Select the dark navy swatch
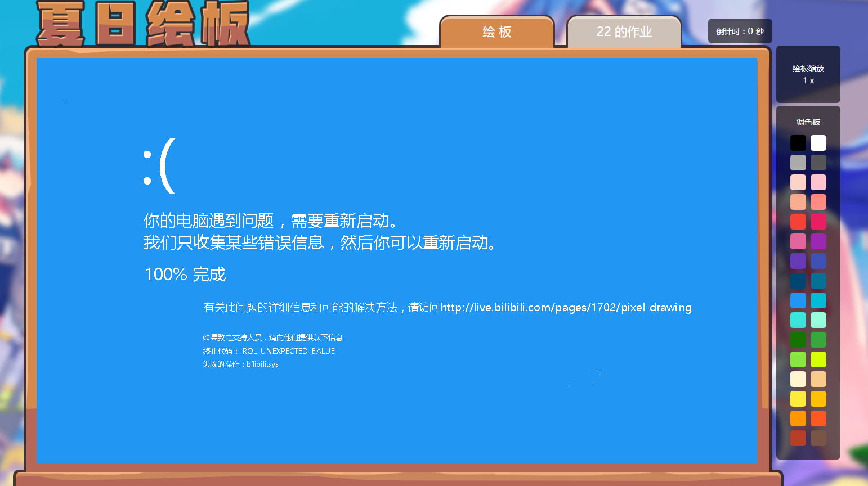Viewport: 868px width, 486px height. [x=798, y=281]
